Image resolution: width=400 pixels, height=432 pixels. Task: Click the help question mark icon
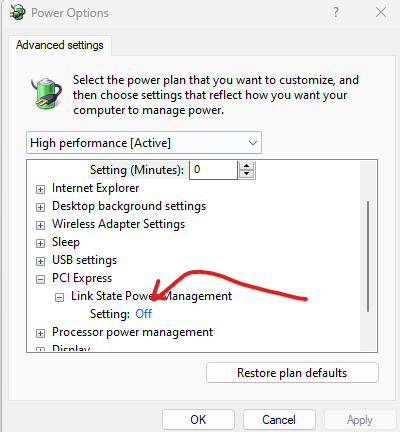click(336, 13)
